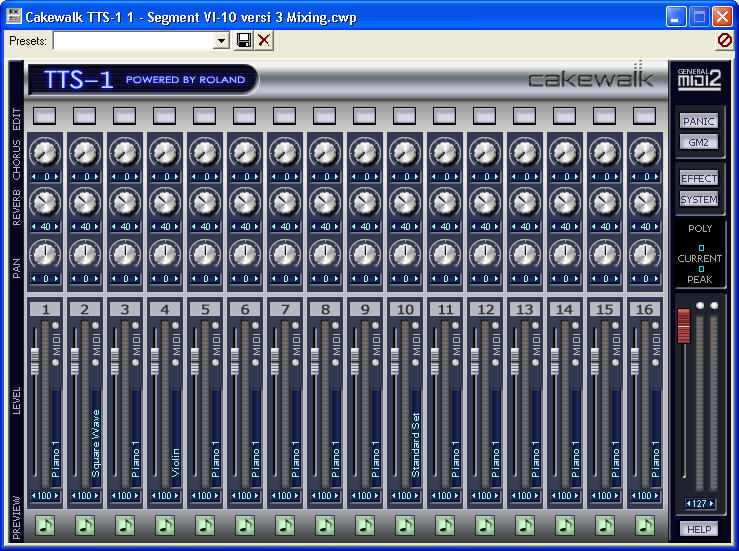The height and width of the screenshot is (551, 739).
Task: Click the chorus knob on channel 1
Action: click(x=45, y=152)
